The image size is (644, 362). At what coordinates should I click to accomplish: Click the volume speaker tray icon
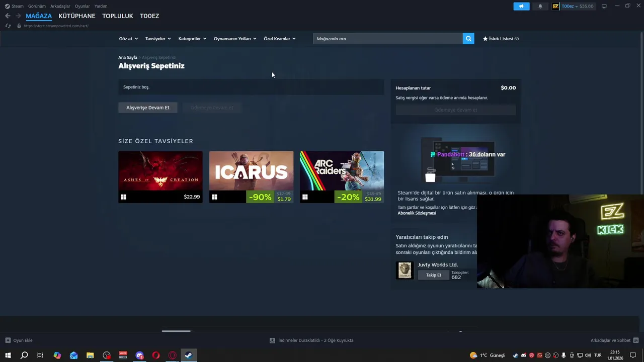pyautogui.click(x=588, y=355)
